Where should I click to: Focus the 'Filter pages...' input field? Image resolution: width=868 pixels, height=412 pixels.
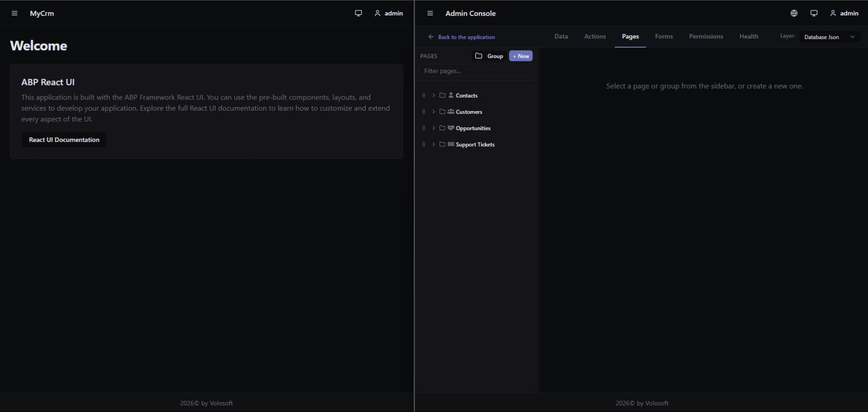476,71
